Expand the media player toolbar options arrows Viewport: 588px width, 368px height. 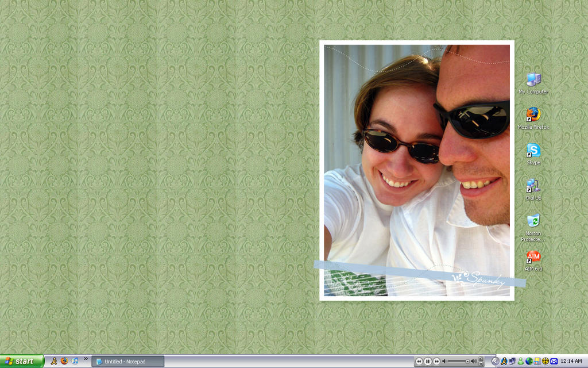pyautogui.click(x=480, y=361)
